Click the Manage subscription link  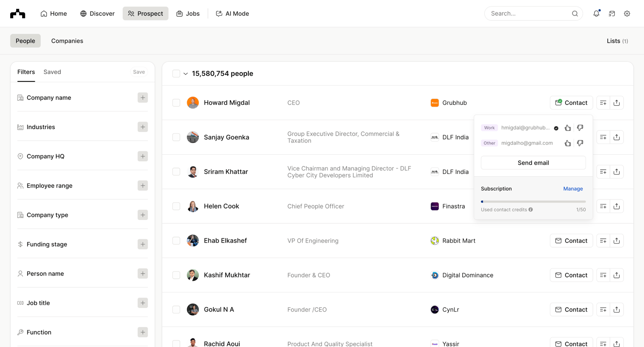pos(573,189)
